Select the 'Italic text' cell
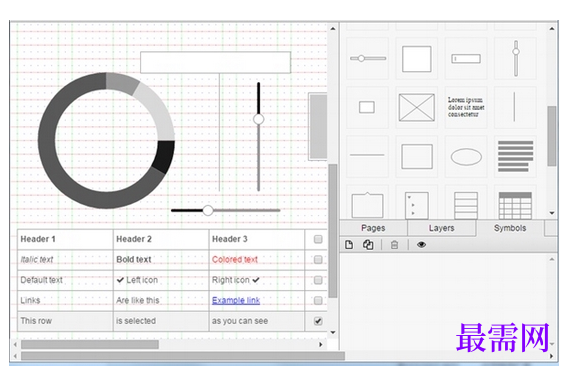The image size is (568, 369). coord(65,260)
